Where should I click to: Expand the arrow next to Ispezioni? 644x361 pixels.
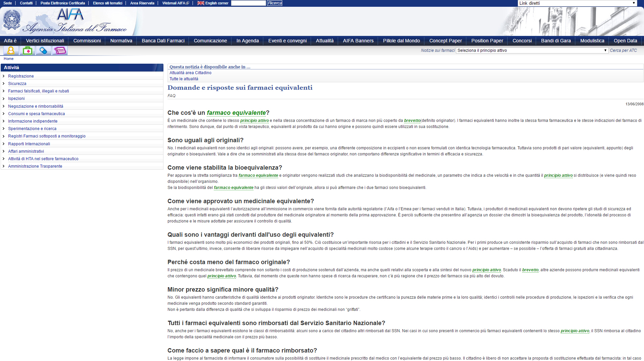click(3, 99)
